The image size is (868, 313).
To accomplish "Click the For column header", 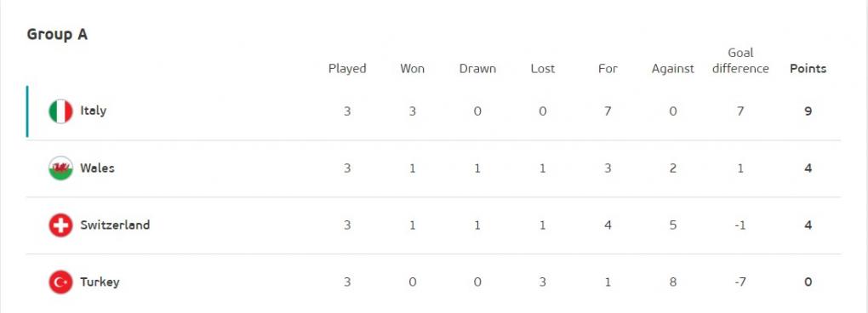I will pos(608,69).
